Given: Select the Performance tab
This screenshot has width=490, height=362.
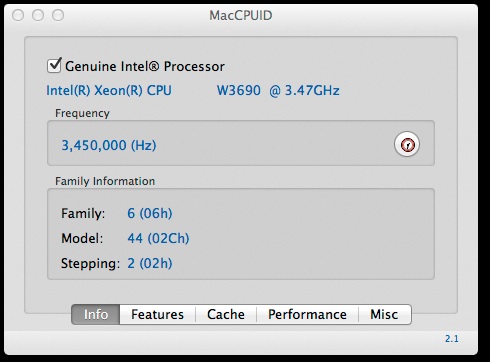Looking at the screenshot, I should click(x=307, y=314).
